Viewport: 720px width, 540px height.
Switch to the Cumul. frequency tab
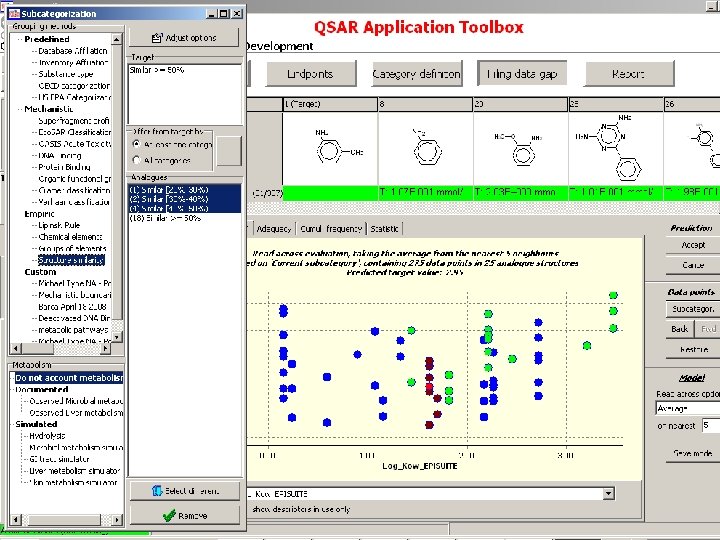[x=331, y=229]
